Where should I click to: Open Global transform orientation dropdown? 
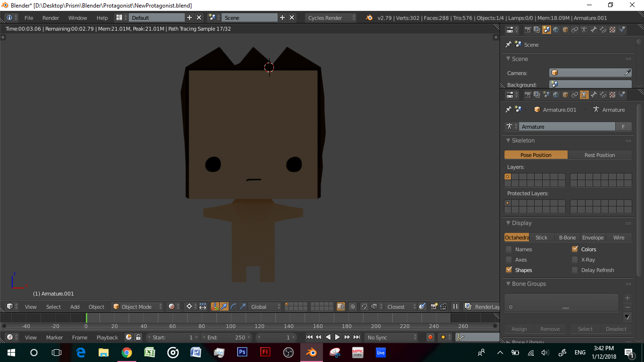[265, 306]
